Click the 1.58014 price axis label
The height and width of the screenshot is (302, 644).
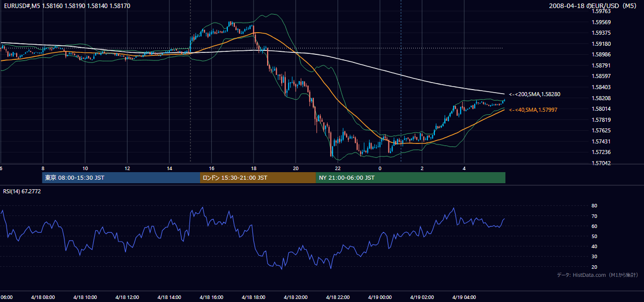point(601,109)
